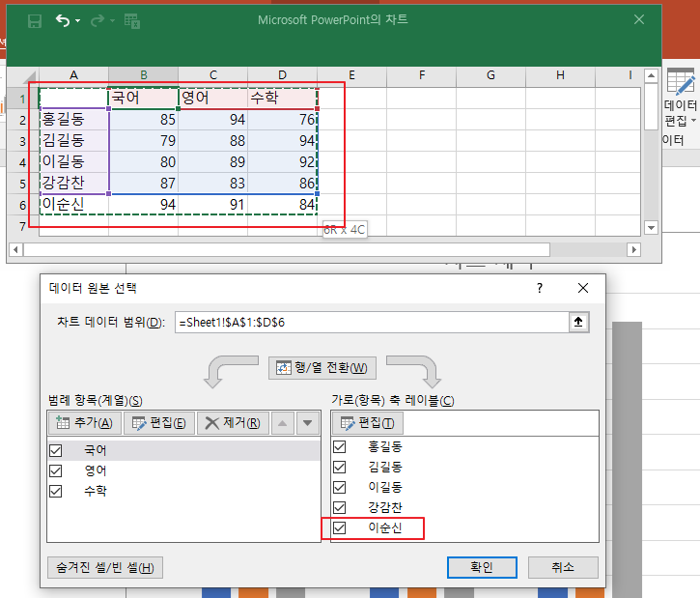Image resolution: width=700 pixels, height=598 pixels.
Task: Select column G header
Action: coord(490,75)
